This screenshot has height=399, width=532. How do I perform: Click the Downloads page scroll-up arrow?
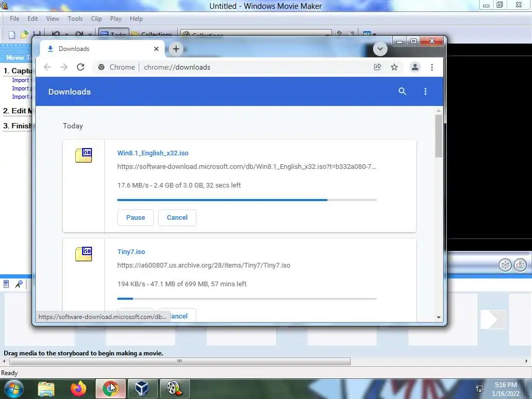pyautogui.click(x=438, y=111)
